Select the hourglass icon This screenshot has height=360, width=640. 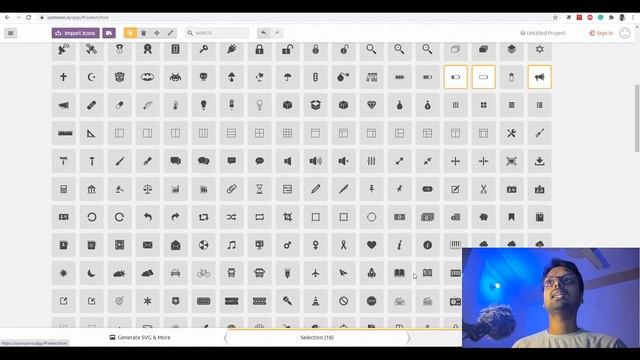[x=260, y=189]
